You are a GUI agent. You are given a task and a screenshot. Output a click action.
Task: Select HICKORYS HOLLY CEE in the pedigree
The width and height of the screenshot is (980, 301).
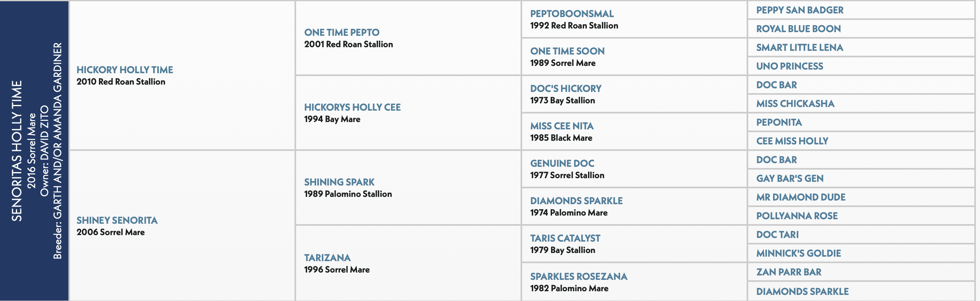(x=352, y=107)
